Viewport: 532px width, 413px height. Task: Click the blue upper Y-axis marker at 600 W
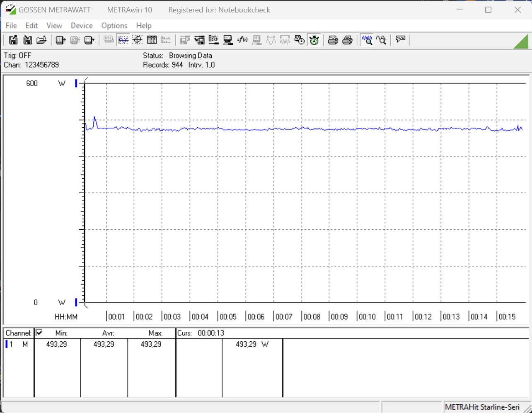pos(76,83)
